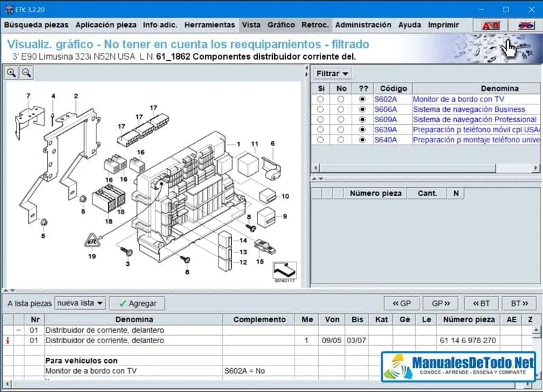The height and width of the screenshot is (392, 543).
Task: Select 'Si' radio for S602A Monitor a bordo
Action: click(x=320, y=99)
